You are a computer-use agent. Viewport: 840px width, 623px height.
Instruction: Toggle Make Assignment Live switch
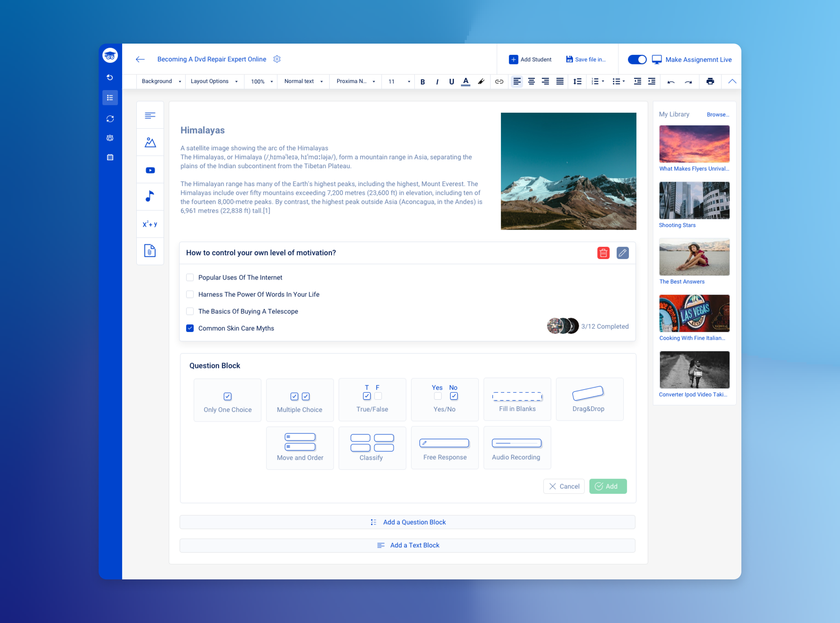pos(637,60)
